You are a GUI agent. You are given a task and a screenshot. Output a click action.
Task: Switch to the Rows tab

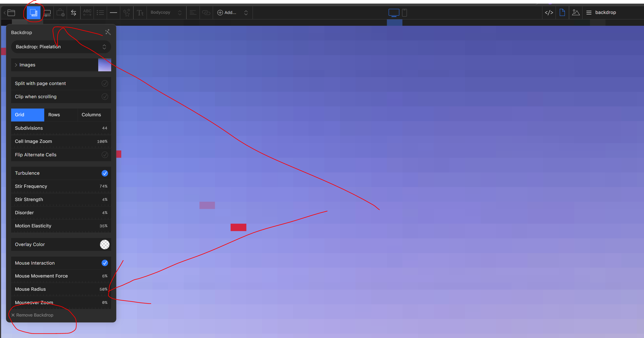pos(54,115)
